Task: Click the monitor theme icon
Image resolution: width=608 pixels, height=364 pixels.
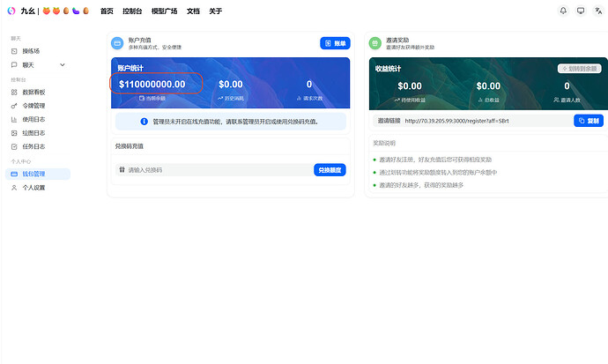Action: (x=581, y=11)
